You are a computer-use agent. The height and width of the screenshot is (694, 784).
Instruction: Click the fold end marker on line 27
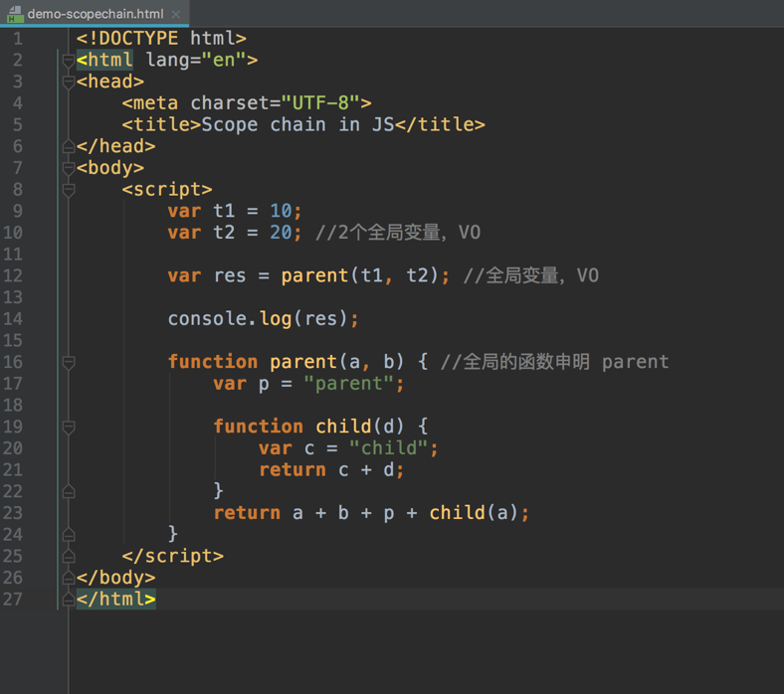(69, 600)
